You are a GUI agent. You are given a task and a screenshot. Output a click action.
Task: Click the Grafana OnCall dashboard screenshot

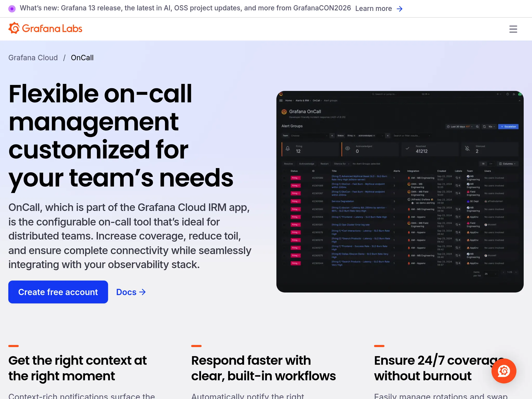(400, 192)
